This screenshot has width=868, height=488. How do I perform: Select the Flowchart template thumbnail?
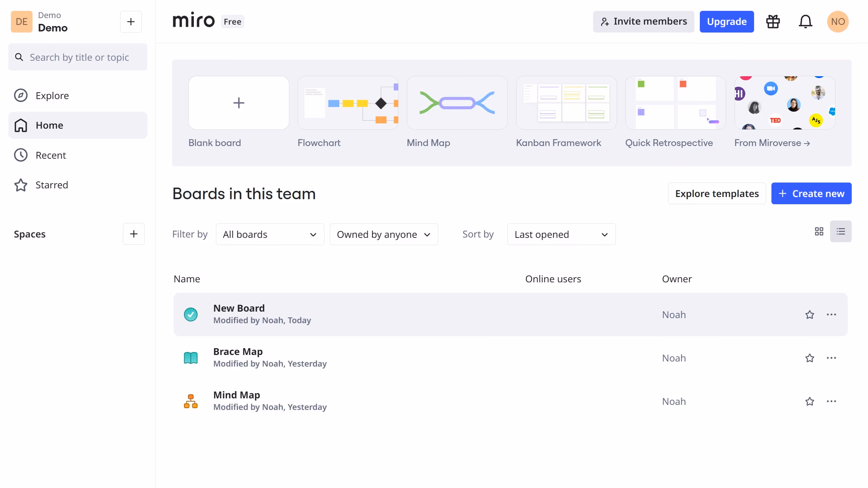pyautogui.click(x=348, y=103)
